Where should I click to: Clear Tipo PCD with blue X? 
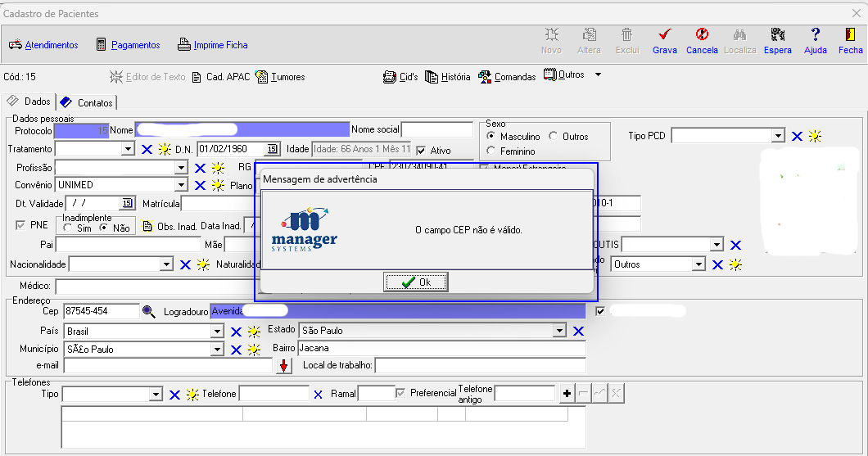[x=797, y=136]
